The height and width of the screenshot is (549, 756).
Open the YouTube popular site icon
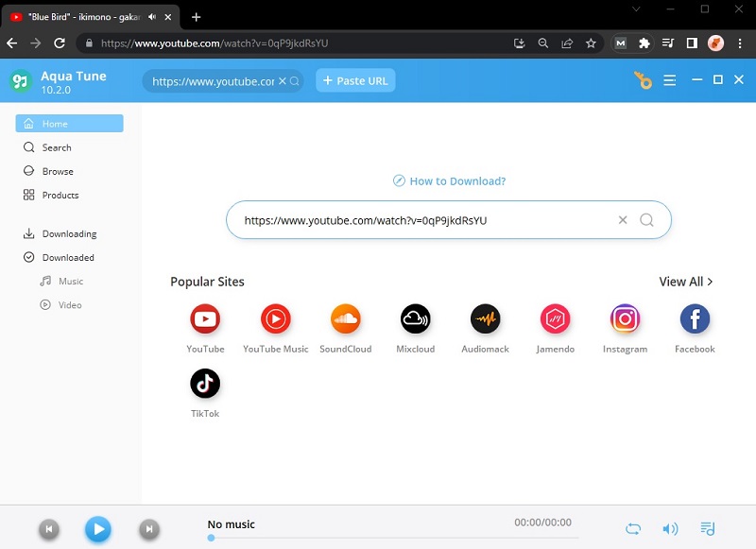(205, 318)
